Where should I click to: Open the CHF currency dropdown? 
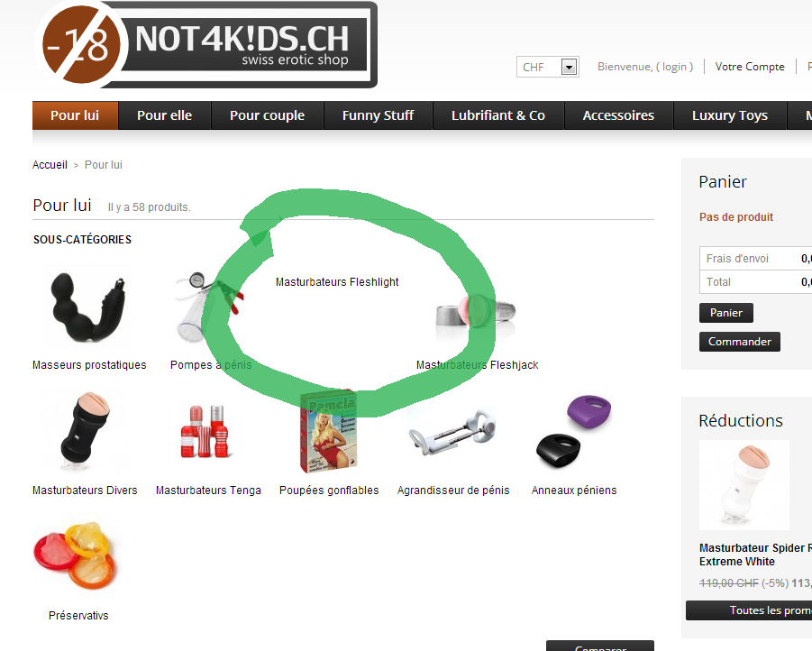point(547,67)
